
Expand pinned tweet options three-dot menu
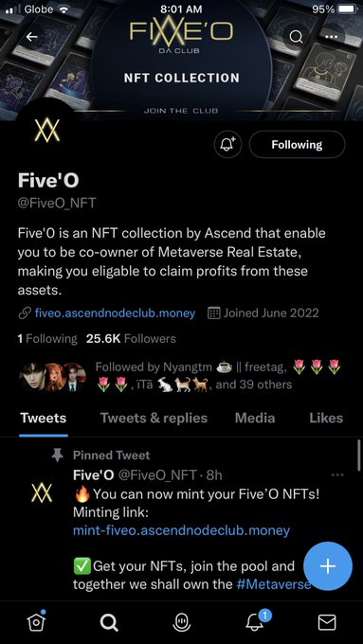coord(337,474)
